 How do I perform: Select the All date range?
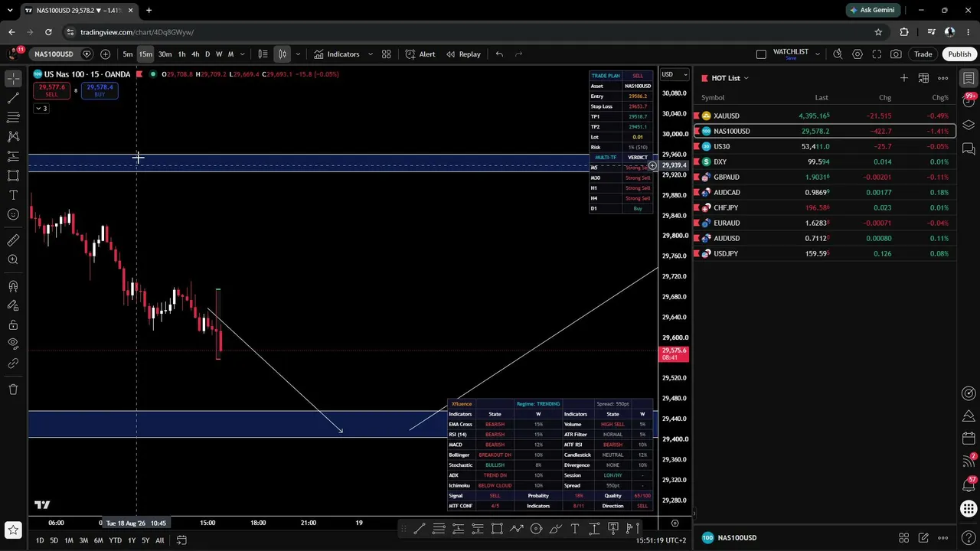[159, 540]
